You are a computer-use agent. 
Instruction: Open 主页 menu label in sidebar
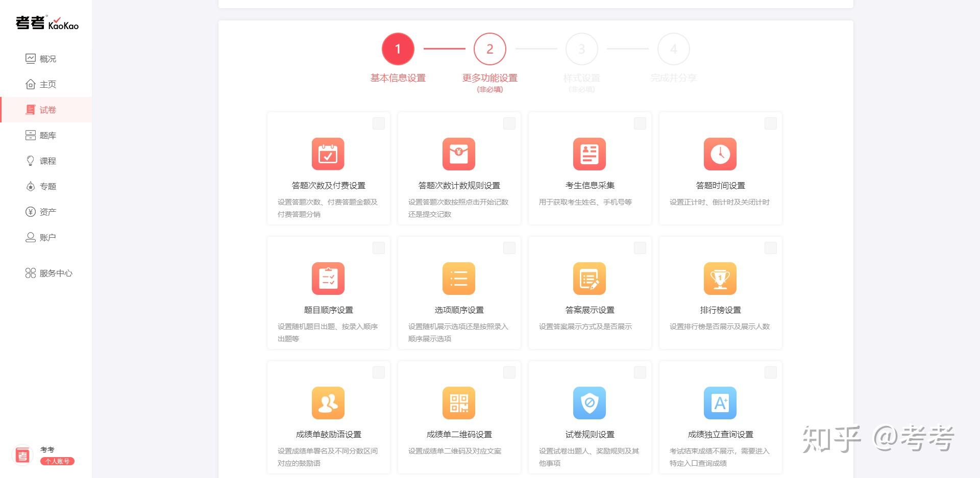click(x=48, y=84)
